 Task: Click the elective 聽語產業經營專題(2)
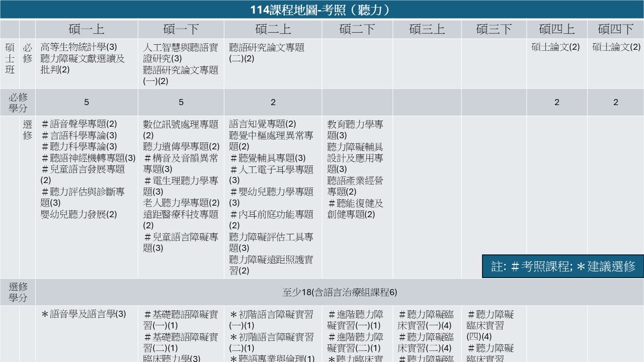tap(355, 186)
